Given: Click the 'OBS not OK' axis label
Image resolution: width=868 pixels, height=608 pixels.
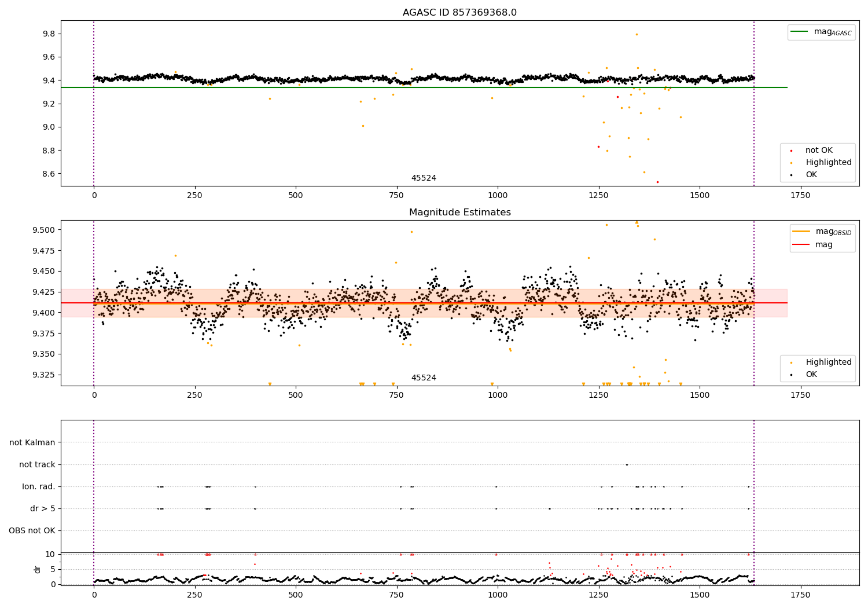Looking at the screenshot, I should (x=32, y=530).
